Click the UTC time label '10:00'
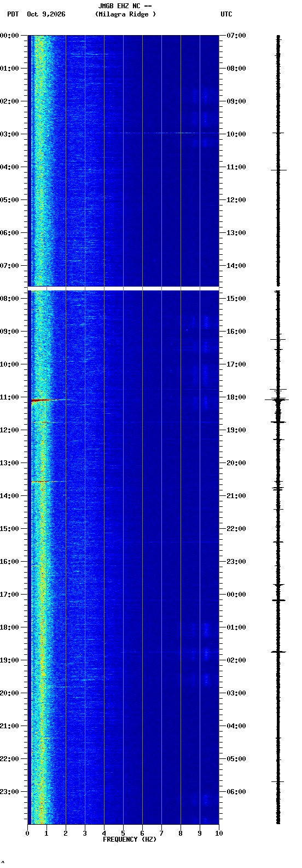302x868 pixels. (236, 134)
